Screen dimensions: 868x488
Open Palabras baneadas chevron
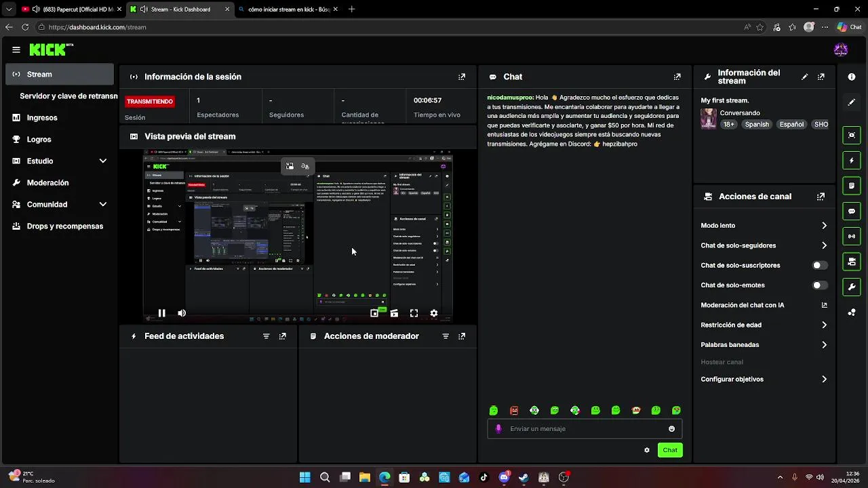coord(824,345)
